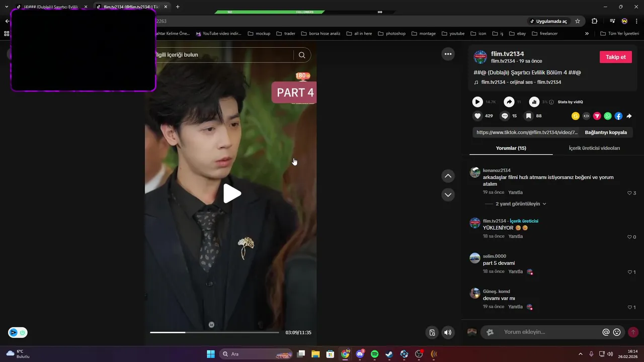Like the video with the heart icon
This screenshot has height=362, width=644.
click(477, 116)
